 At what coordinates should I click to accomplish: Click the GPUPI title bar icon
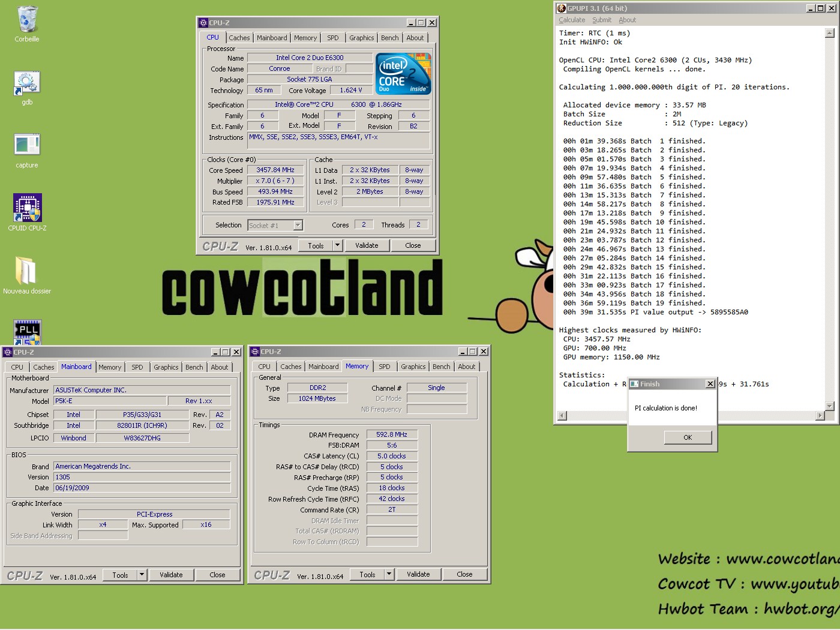[x=562, y=8]
